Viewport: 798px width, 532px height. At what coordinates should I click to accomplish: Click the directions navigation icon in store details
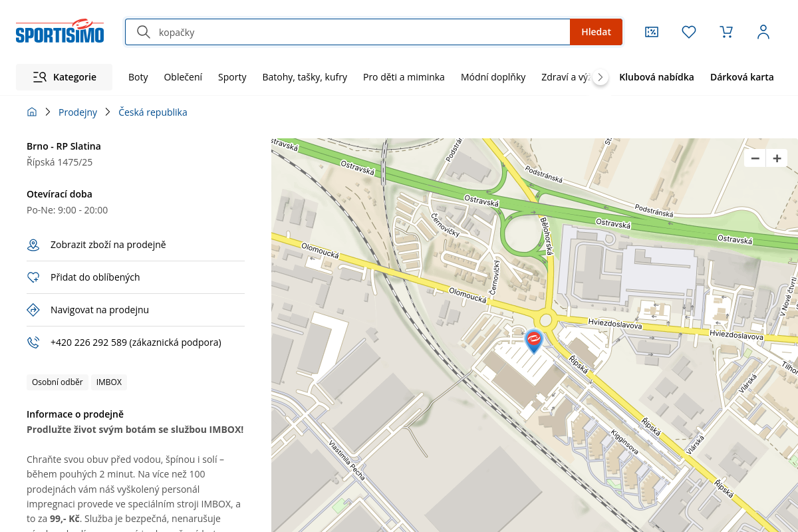(x=33, y=310)
